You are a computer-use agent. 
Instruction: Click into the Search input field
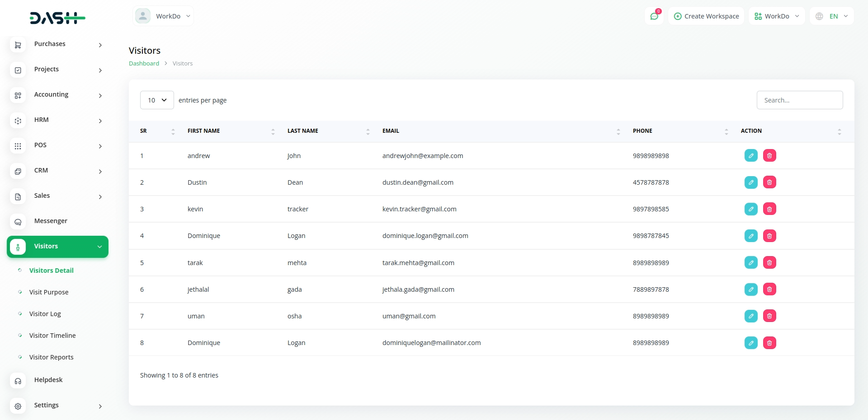799,100
